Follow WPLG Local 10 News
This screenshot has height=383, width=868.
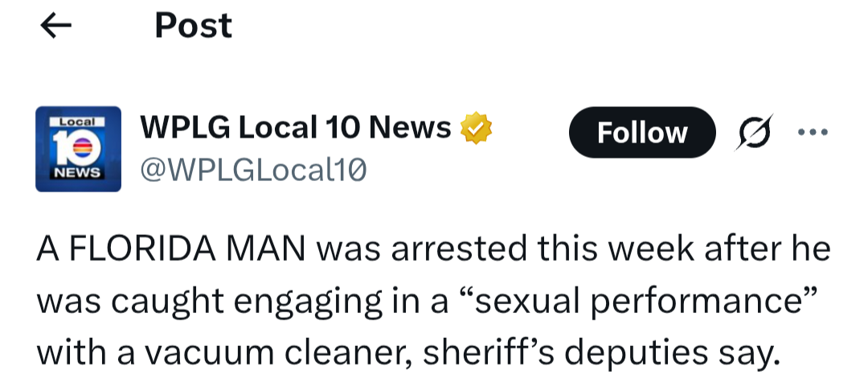click(x=642, y=133)
